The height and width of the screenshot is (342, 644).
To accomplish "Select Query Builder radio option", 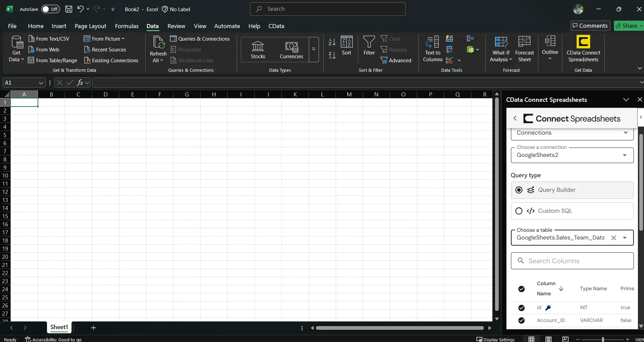I will point(519,190).
